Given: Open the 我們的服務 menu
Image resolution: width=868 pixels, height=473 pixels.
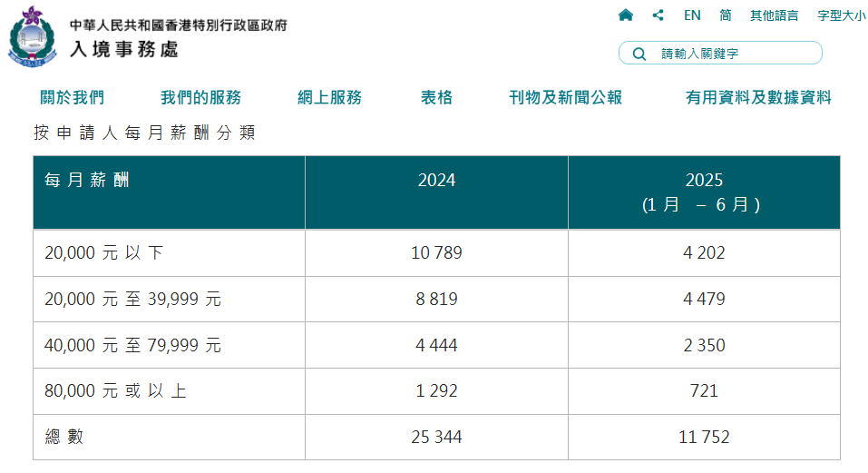Looking at the screenshot, I should (200, 98).
